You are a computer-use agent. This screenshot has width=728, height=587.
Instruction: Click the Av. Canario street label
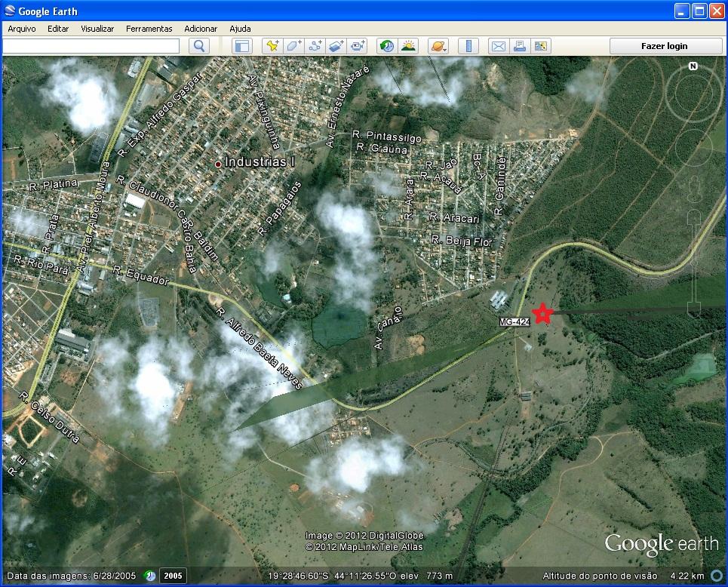coord(388,328)
